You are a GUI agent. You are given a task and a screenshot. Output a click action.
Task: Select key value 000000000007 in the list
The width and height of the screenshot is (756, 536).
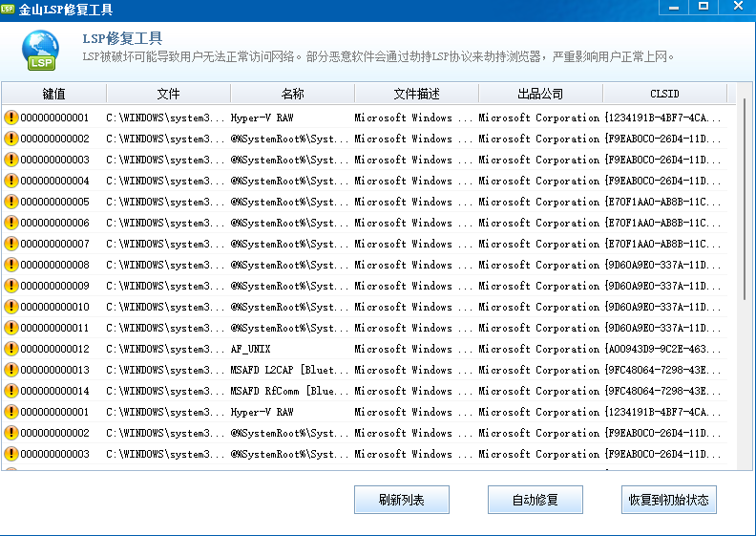click(x=54, y=244)
